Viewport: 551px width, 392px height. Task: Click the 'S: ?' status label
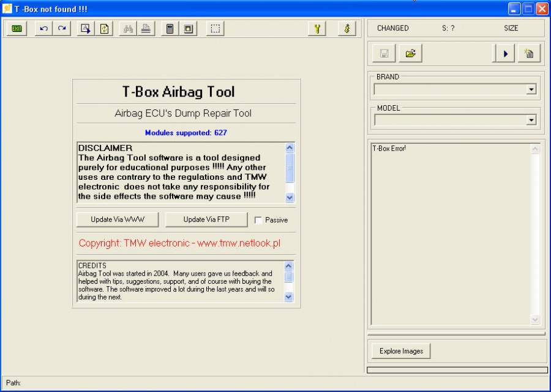tap(448, 28)
